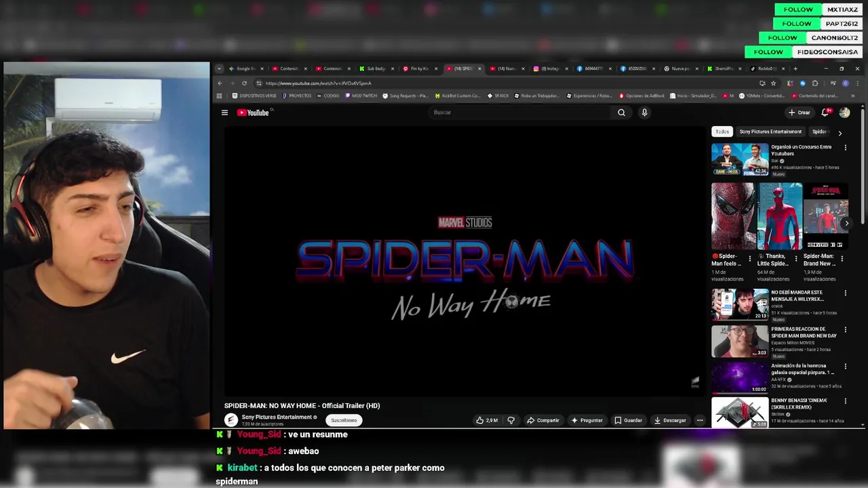This screenshot has height=488, width=868.
Task: Open a new browser tab with plus
Action: coord(795,68)
